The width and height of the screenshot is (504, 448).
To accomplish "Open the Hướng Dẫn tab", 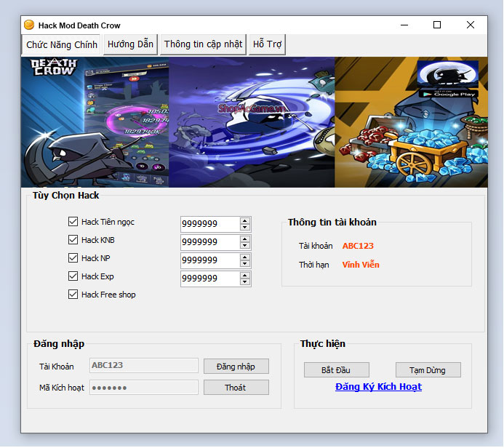I will 130,44.
